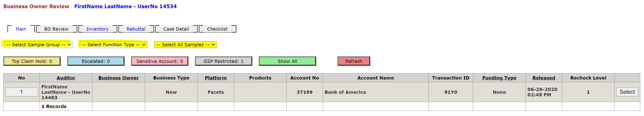Click the Select button for row 1
Image resolution: width=644 pixels, height=116 pixels.
627,92
